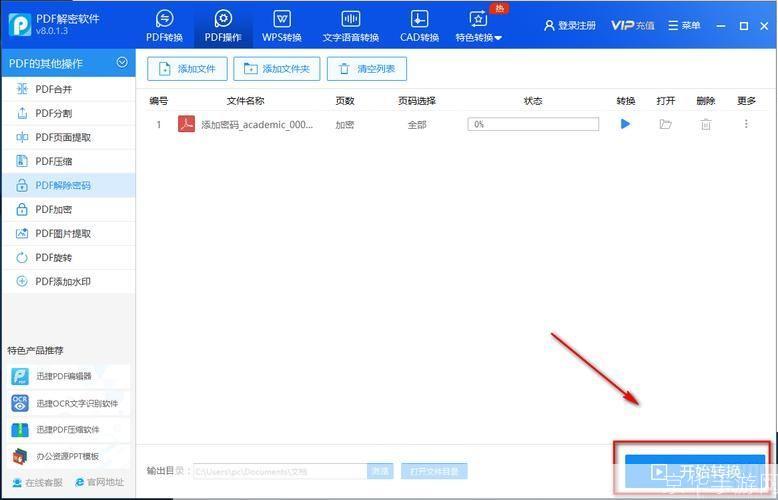Click the 开始转换 button
This screenshot has height=500, width=778.
(x=695, y=471)
